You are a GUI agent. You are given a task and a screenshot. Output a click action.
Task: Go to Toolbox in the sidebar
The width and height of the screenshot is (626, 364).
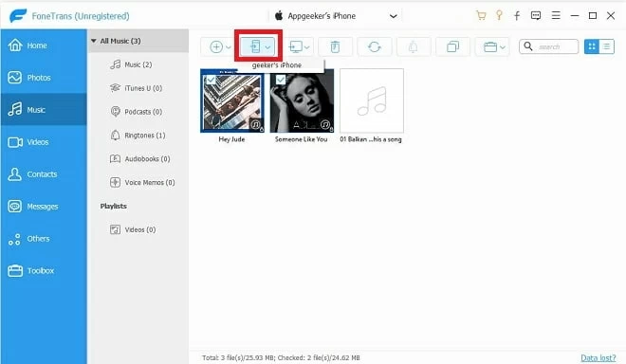click(x=44, y=270)
